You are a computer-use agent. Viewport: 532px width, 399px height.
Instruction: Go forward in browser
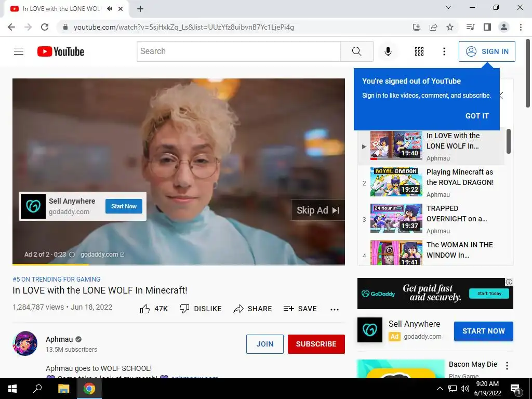pos(28,27)
